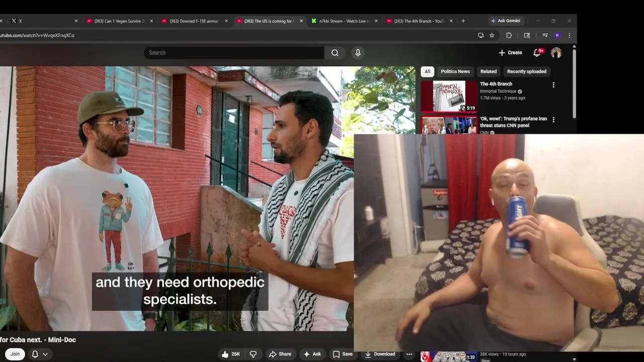Open the Chrome three-dot menu

[x=569, y=35]
